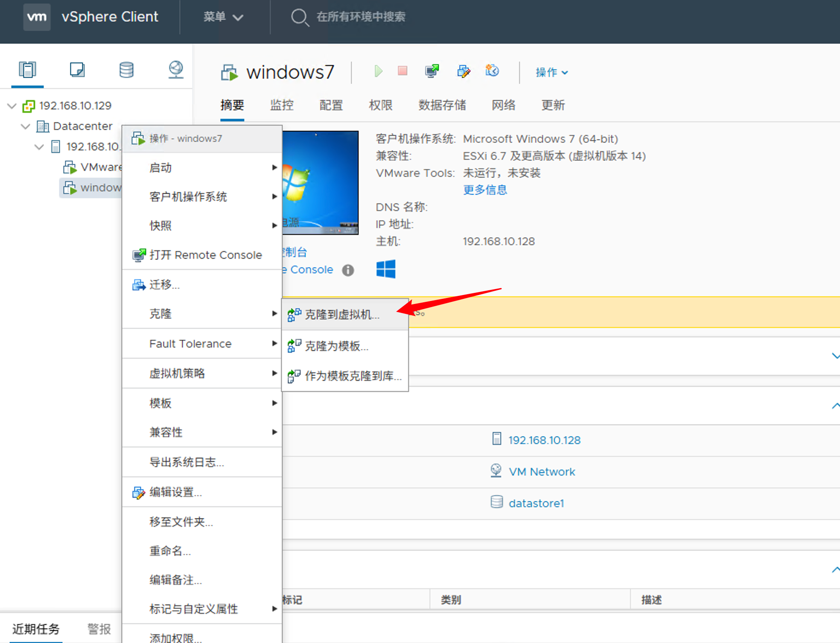Click the red power-off stop icon
840x643 pixels.
coord(402,71)
